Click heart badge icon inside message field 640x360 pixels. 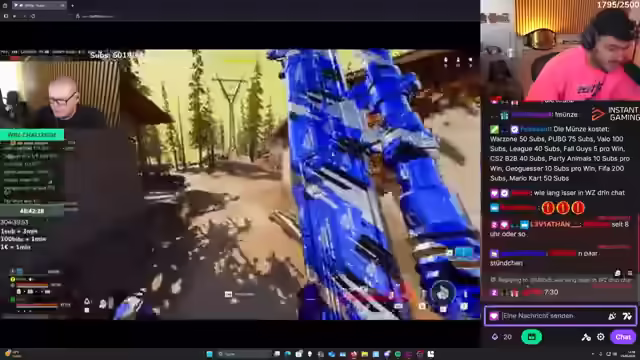tap(494, 316)
